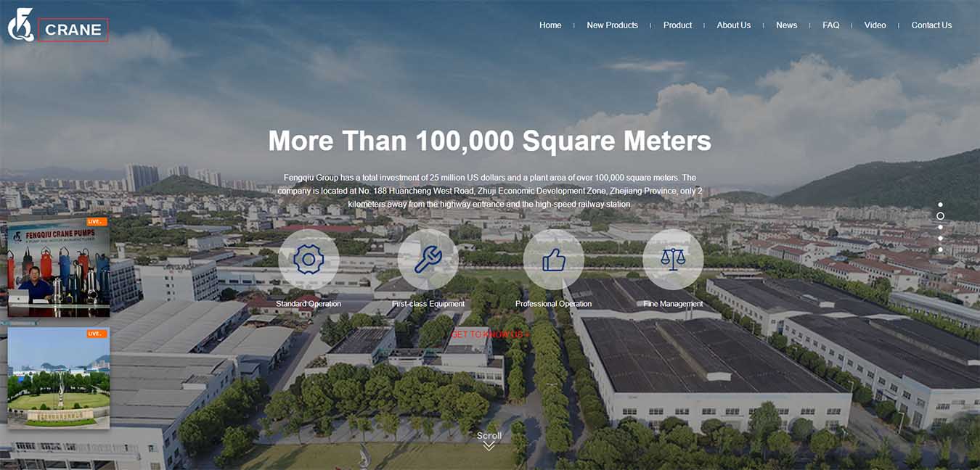Select the first slide indicator dot

coord(940,205)
